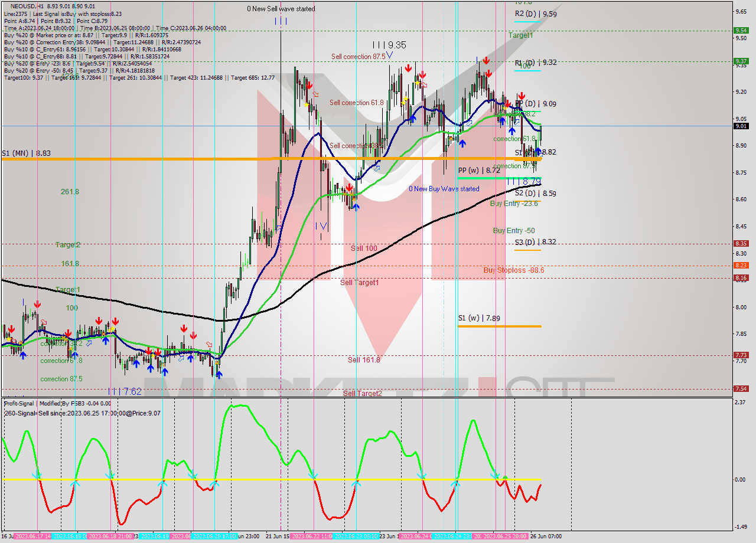Select the R1 (D) | 9.32 pivot label
The width and height of the screenshot is (756, 543).
click(x=536, y=63)
